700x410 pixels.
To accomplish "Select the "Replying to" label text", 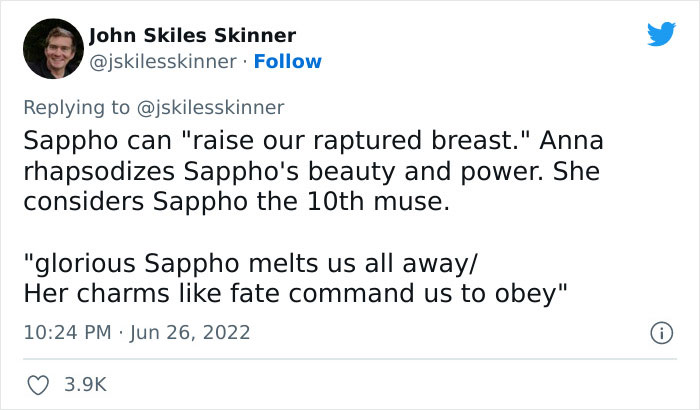I will click(76, 108).
